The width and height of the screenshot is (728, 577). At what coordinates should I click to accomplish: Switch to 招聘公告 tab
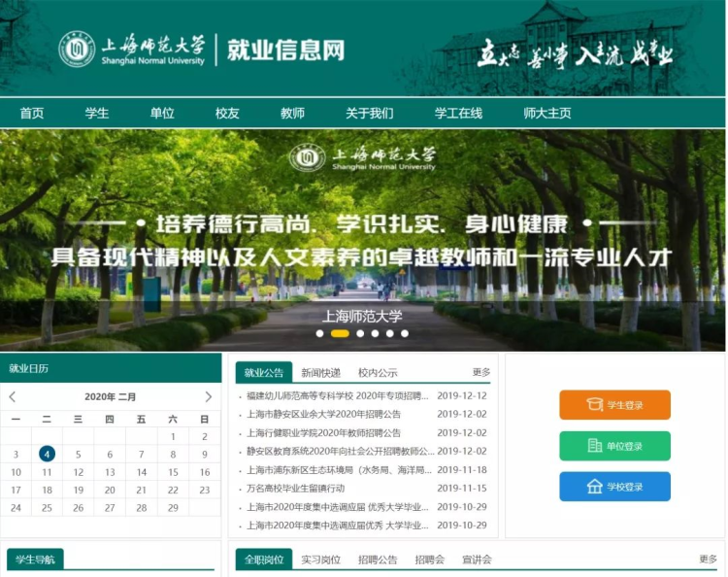pos(378,560)
